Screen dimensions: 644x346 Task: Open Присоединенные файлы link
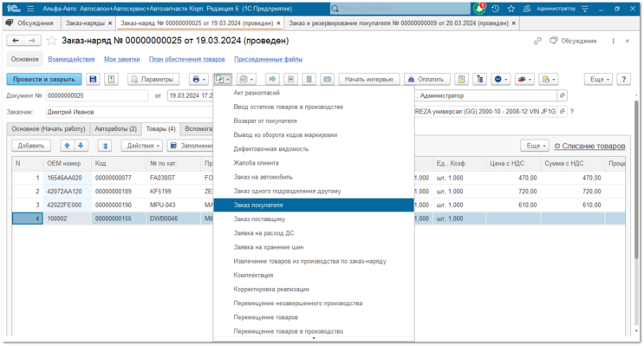[268, 59]
